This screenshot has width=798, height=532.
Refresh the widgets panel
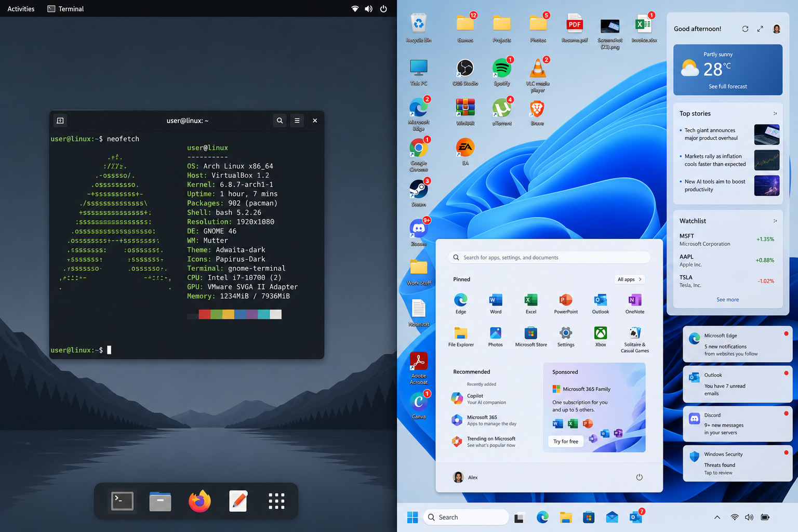(745, 29)
